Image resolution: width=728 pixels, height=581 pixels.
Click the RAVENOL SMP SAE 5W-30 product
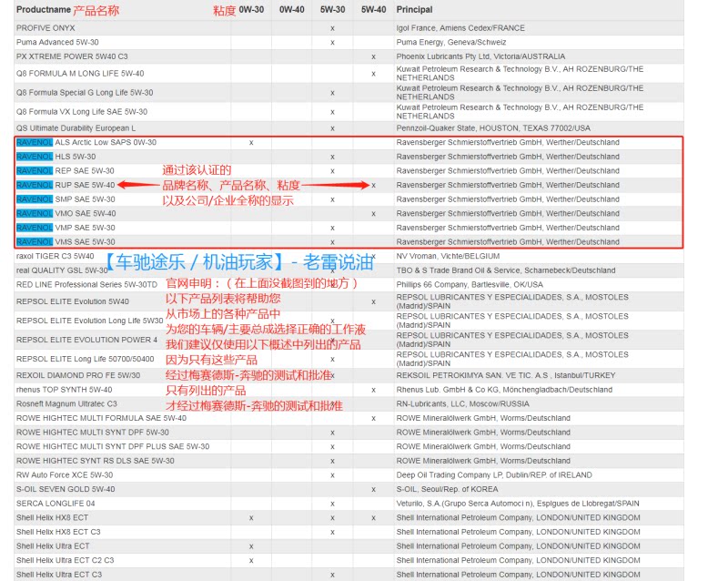pos(66,199)
